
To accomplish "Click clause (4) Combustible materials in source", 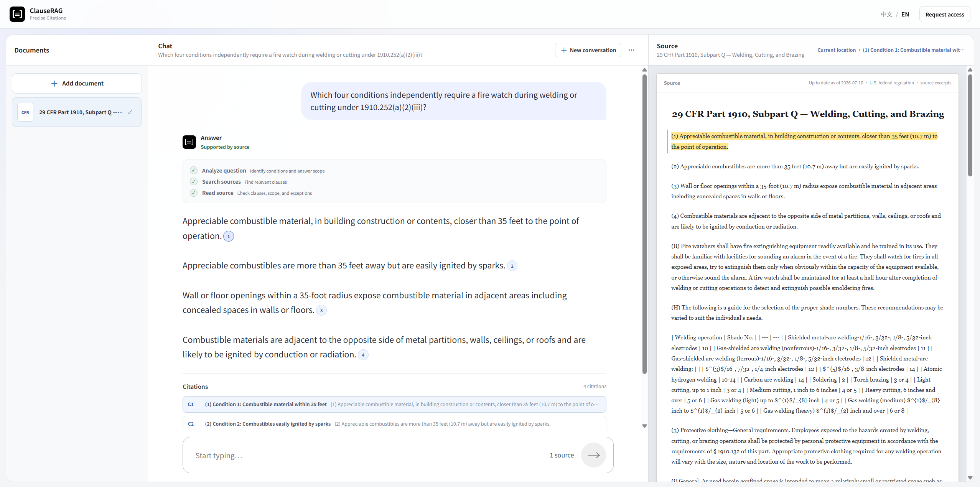I will (x=805, y=221).
